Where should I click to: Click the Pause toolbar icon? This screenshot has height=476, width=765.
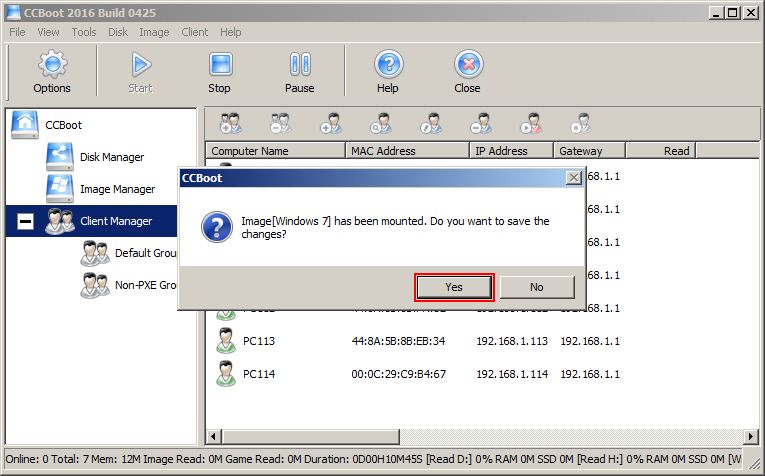coord(300,64)
